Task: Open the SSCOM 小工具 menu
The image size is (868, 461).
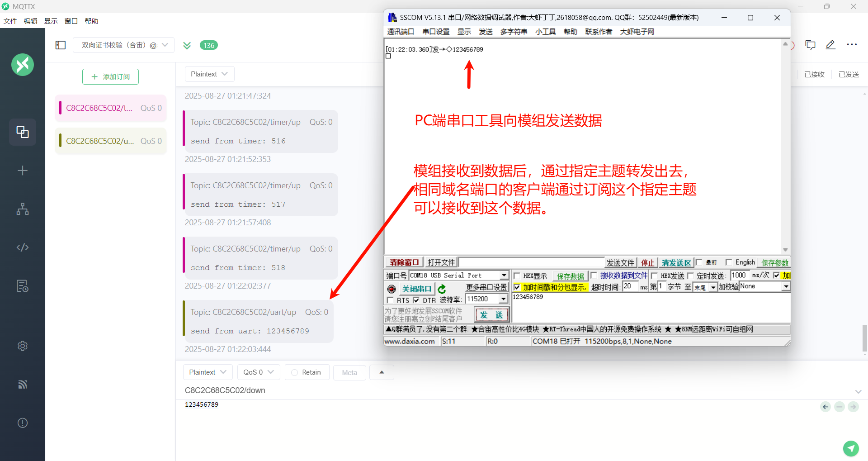Action: pyautogui.click(x=545, y=32)
